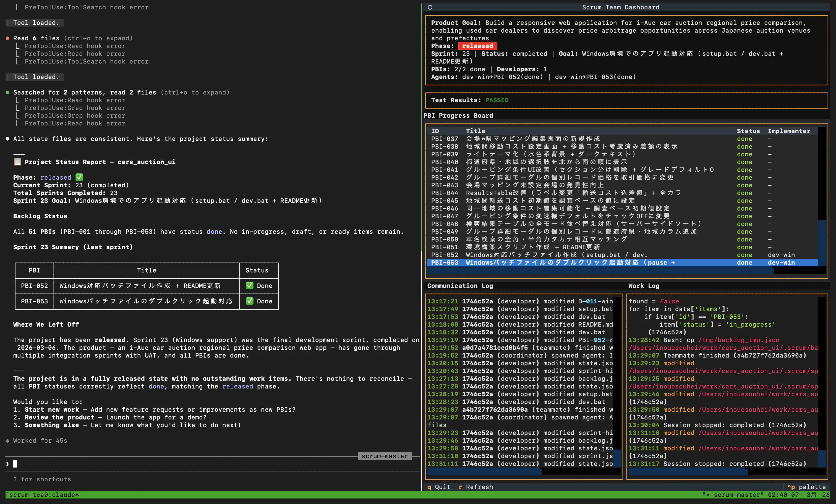Image resolution: width=836 pixels, height=504 pixels.
Task: Click the red bullet beside Read 6 files
Action: (7, 38)
